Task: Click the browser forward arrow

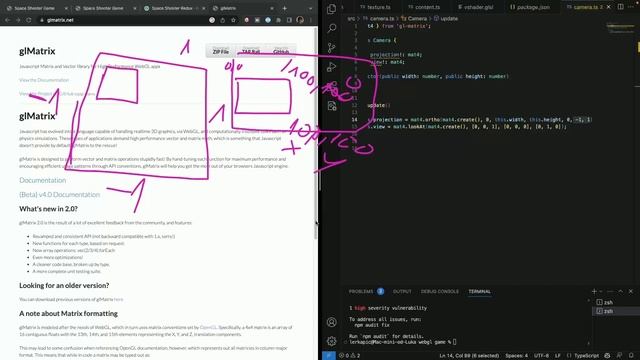Action: coord(18,20)
